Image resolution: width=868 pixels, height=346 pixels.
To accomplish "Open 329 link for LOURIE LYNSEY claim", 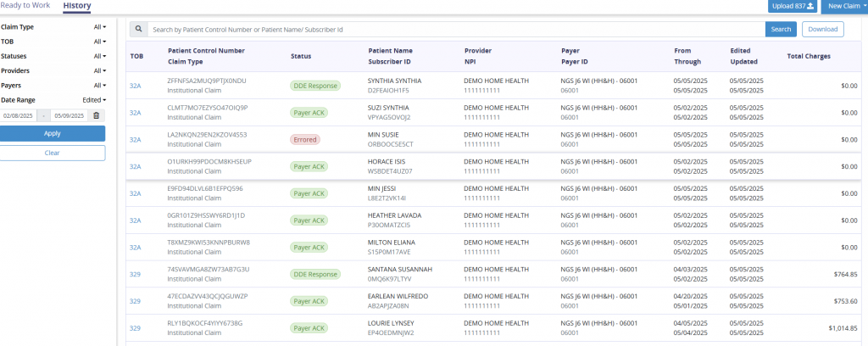I will (x=135, y=328).
